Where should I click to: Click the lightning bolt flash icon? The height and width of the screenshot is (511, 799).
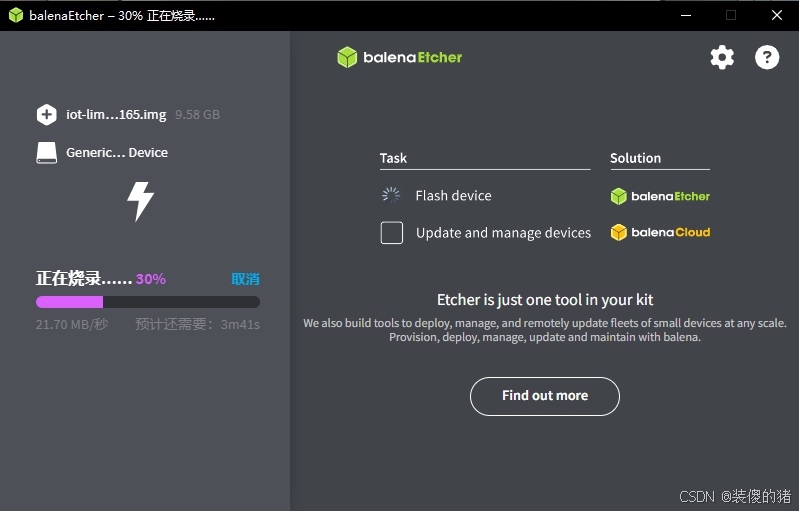[x=140, y=201]
